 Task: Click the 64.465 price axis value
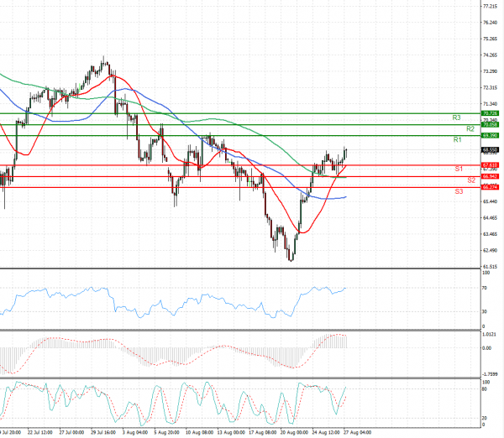491,218
